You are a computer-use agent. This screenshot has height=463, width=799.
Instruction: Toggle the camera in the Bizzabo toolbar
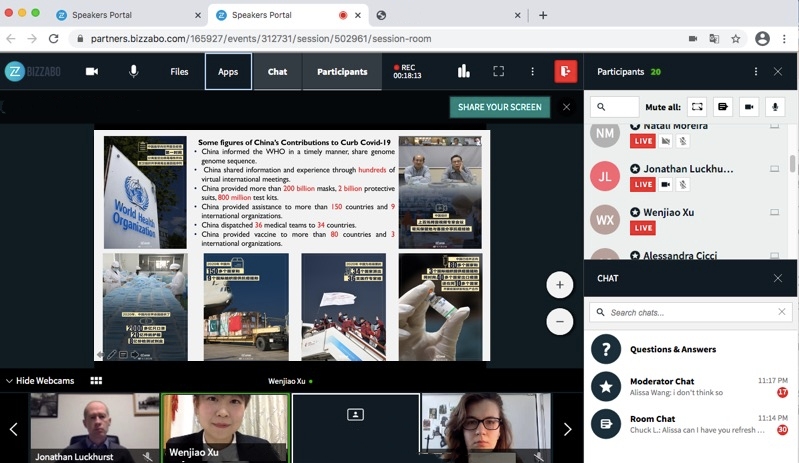(92, 72)
